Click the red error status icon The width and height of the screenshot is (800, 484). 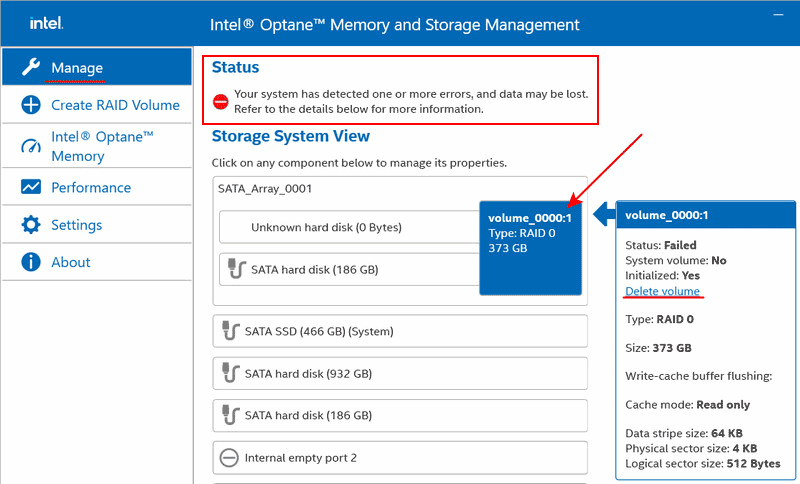coord(221,101)
